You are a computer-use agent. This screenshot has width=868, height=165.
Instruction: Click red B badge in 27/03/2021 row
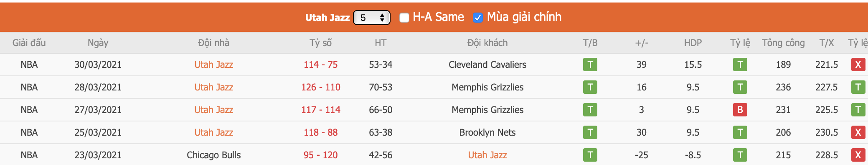[x=740, y=110]
